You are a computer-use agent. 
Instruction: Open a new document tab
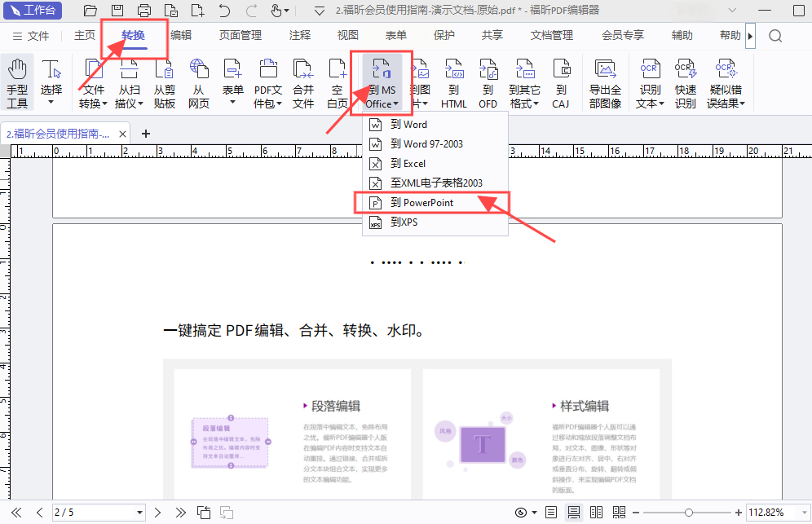(146, 134)
